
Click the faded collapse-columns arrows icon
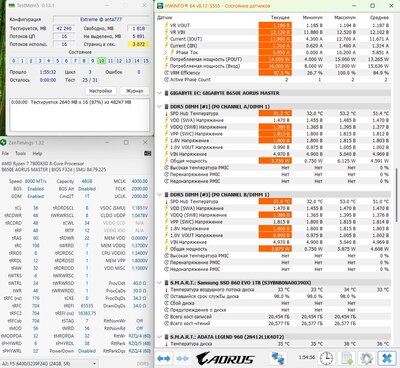tap(182, 359)
